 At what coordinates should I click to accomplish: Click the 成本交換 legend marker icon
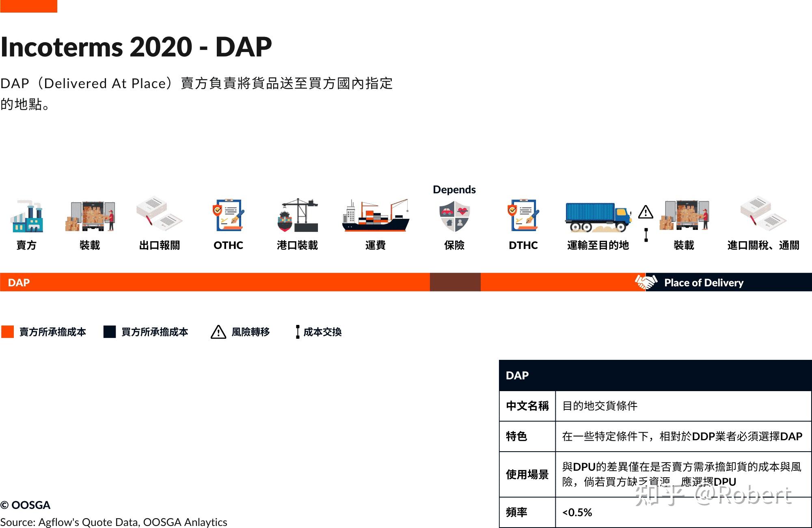(298, 332)
